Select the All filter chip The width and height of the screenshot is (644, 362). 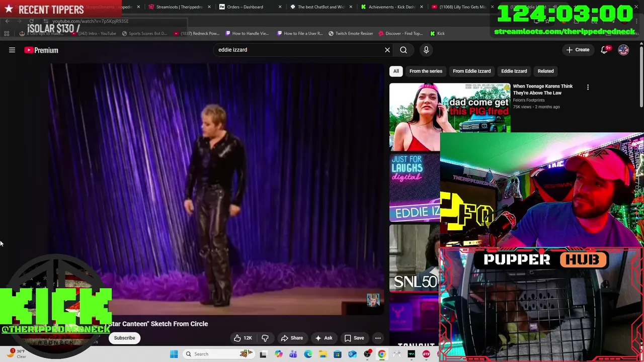click(396, 71)
